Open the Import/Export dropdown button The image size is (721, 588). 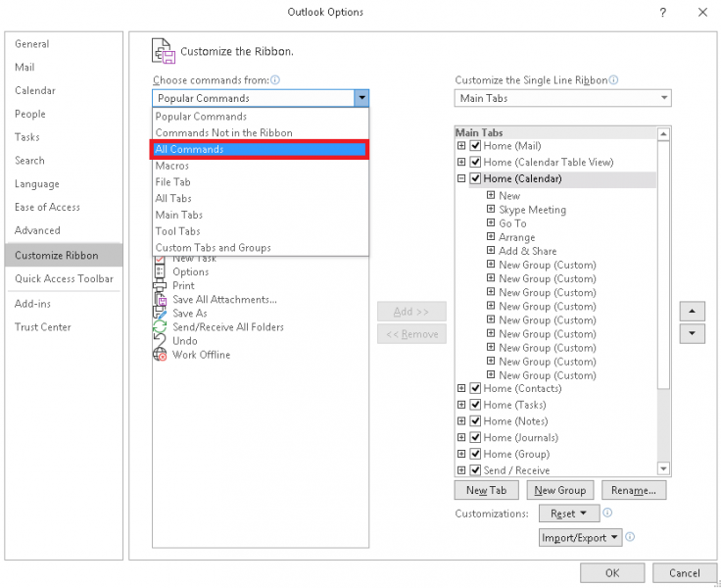pos(581,538)
